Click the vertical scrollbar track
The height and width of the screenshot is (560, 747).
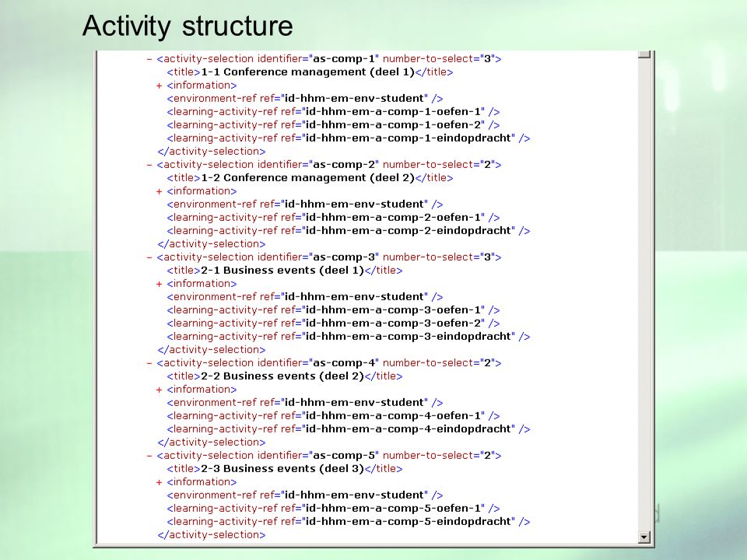click(644, 296)
